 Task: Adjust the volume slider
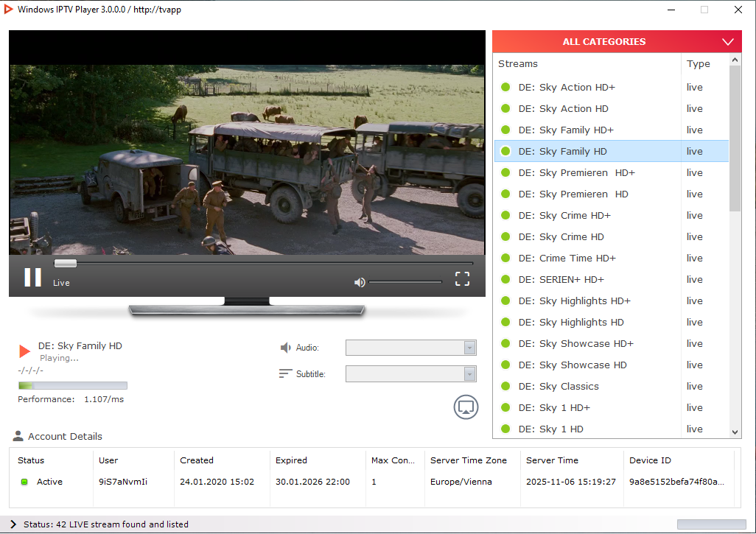(405, 282)
